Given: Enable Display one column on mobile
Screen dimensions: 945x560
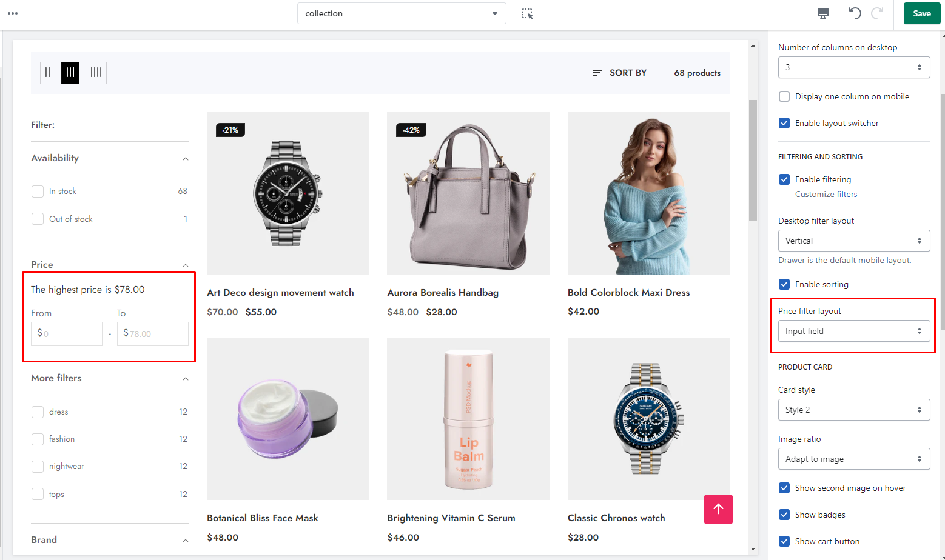Looking at the screenshot, I should click(784, 96).
